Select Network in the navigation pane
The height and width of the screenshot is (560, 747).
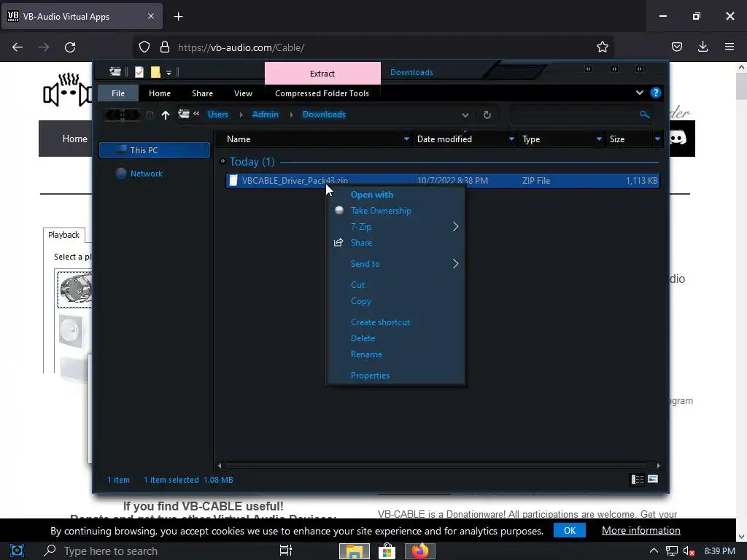146,174
